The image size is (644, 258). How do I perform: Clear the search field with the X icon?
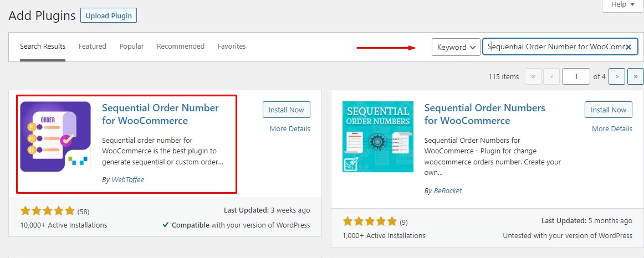click(628, 47)
